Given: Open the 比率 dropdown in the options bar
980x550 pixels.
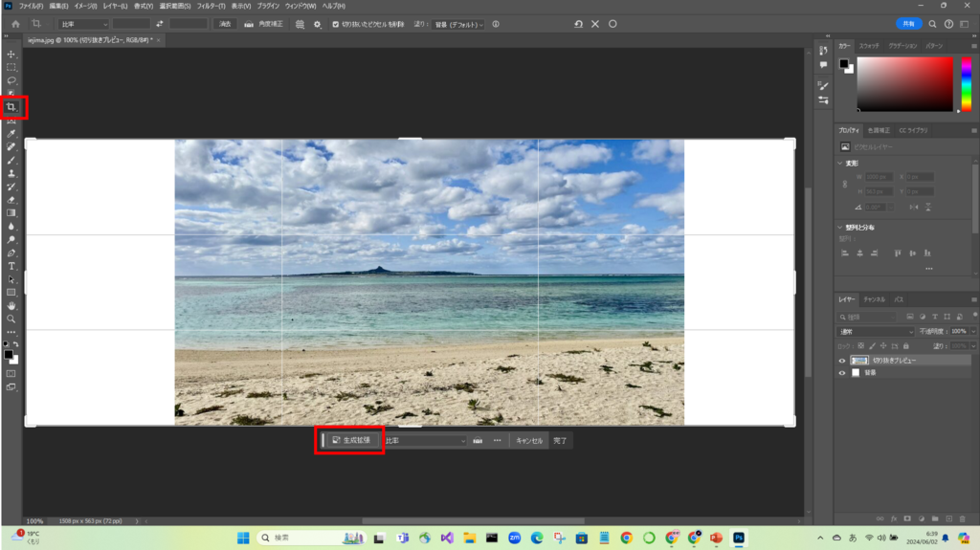Looking at the screenshot, I should (83, 24).
